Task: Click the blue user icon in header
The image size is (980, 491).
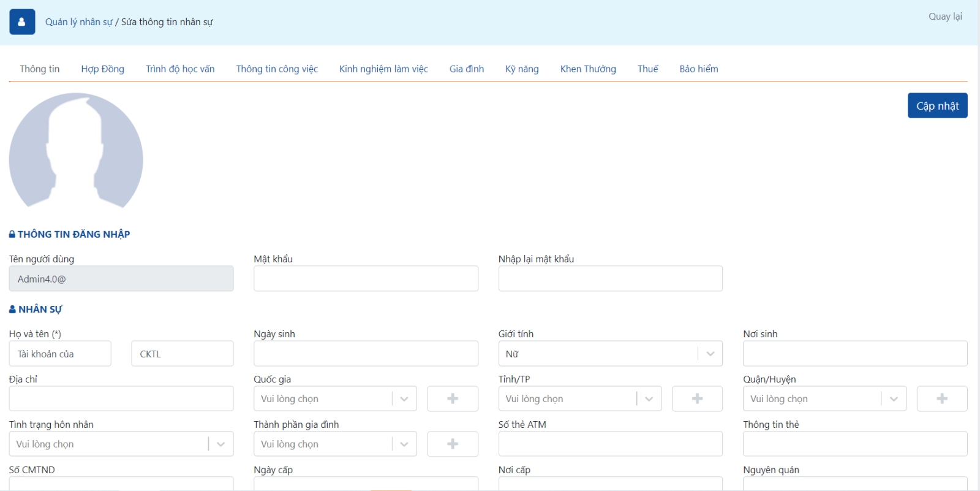Action: (22, 22)
